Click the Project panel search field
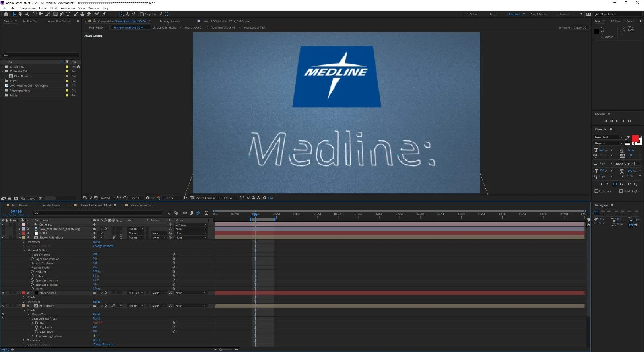 tap(40, 55)
